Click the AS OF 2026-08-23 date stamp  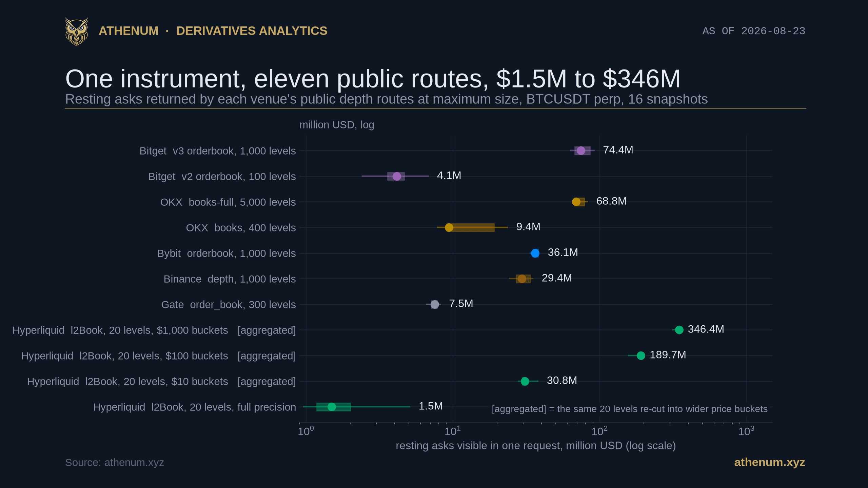(x=754, y=31)
